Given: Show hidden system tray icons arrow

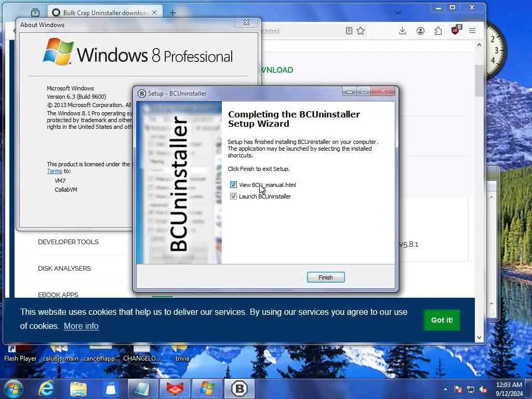Looking at the screenshot, I should pos(445,390).
